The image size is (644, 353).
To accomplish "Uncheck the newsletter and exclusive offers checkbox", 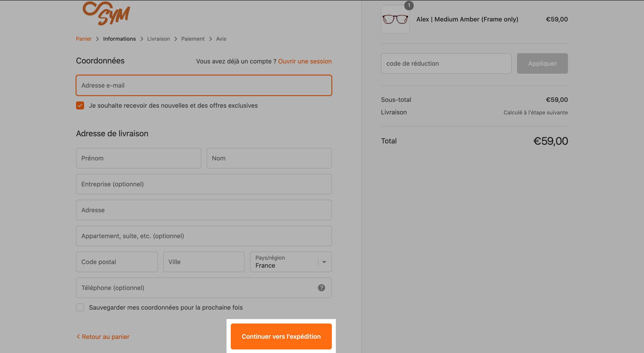I will point(80,105).
